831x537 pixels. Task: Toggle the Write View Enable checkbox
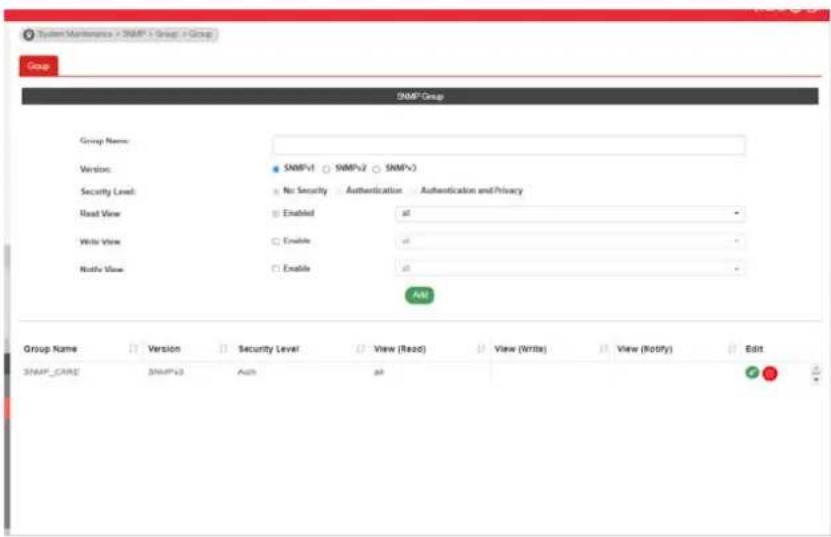tap(276, 241)
